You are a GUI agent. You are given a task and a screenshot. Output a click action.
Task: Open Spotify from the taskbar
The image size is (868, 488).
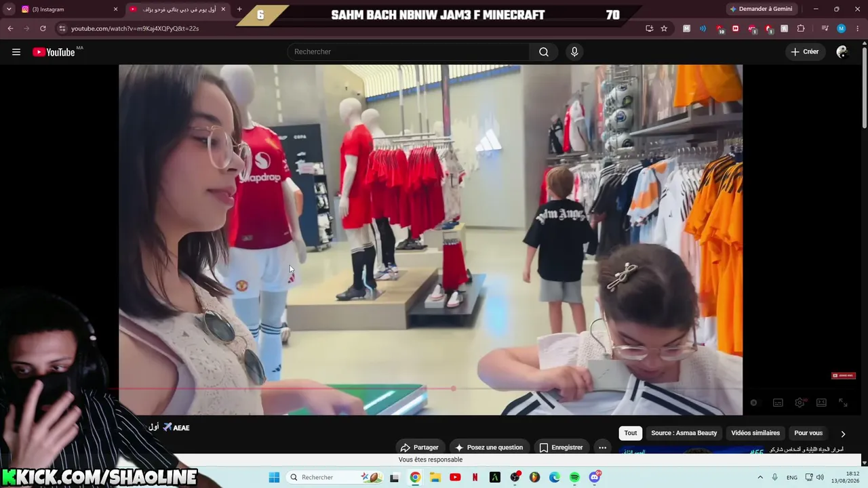(x=574, y=477)
